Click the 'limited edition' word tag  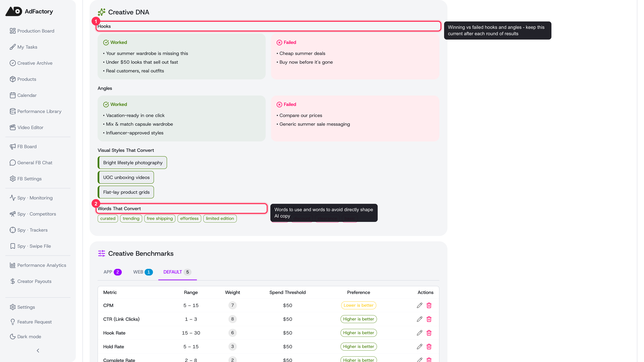220,219
